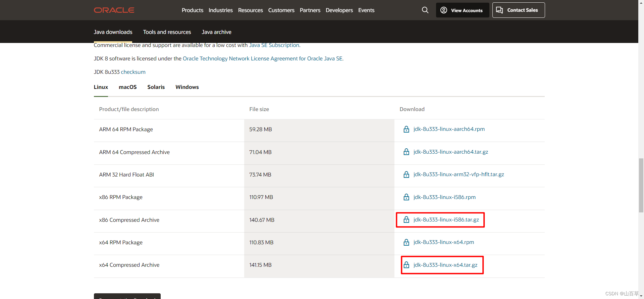Open the Events menu
The height and width of the screenshot is (299, 644).
[366, 10]
